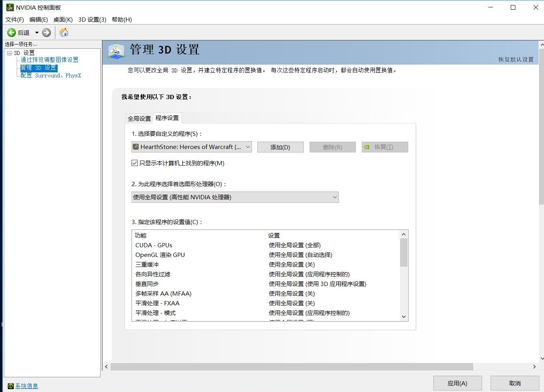Click the 设置 column header

point(332,235)
